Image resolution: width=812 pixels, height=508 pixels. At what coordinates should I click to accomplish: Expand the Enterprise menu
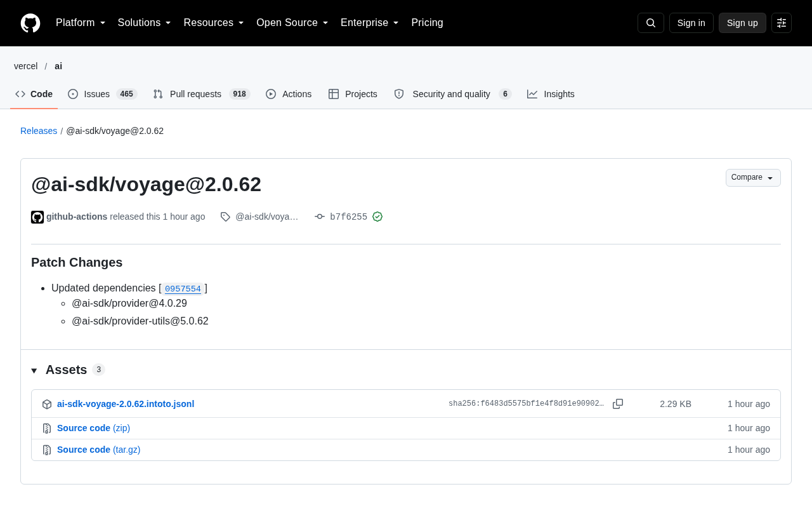[370, 23]
